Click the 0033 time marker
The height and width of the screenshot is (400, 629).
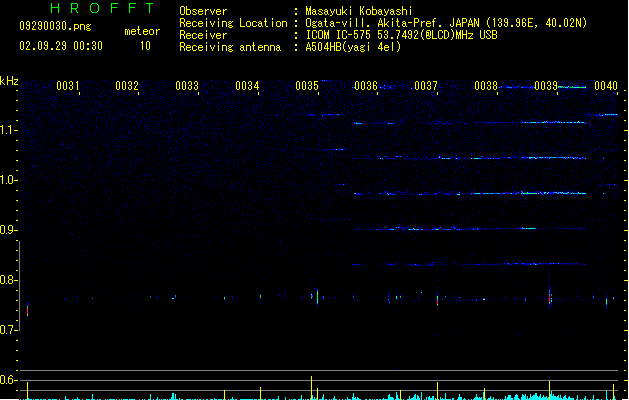[187, 86]
